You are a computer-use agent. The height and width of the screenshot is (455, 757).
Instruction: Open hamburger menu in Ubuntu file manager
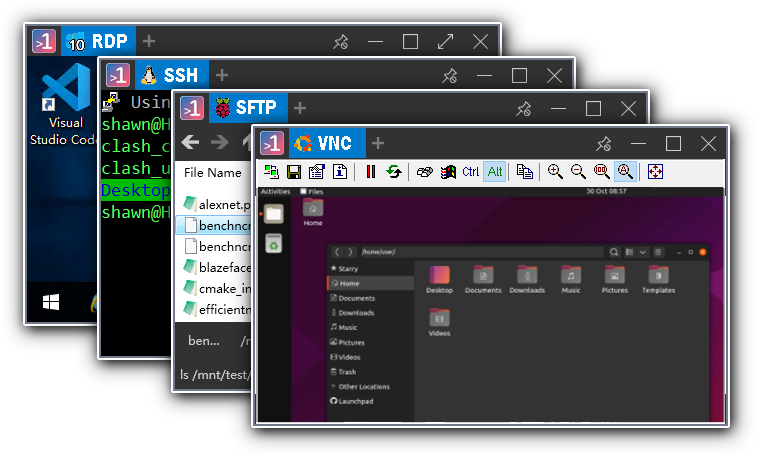point(658,252)
